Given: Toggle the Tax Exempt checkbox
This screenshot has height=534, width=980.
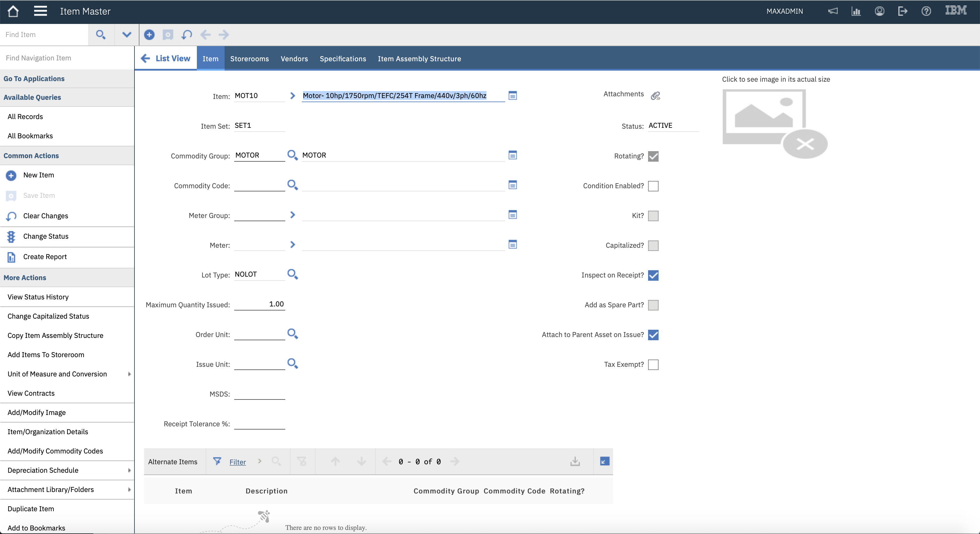Looking at the screenshot, I should point(653,365).
